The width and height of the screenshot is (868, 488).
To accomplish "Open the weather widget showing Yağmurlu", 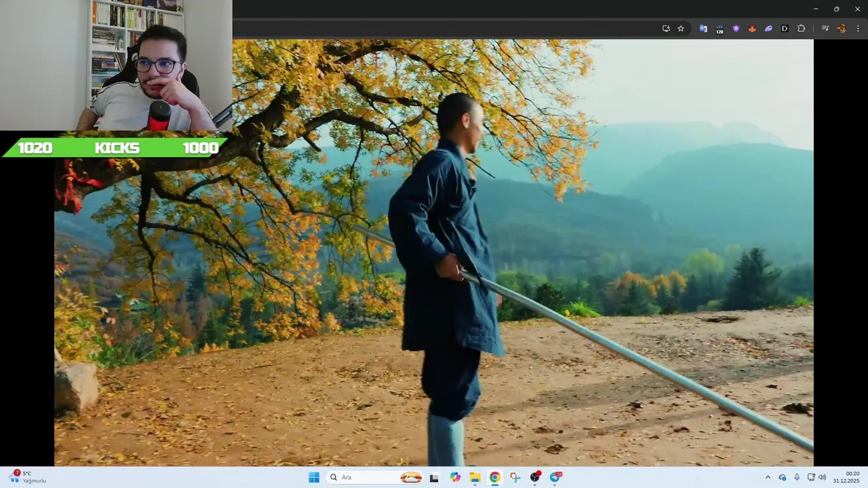I will pos(28,477).
